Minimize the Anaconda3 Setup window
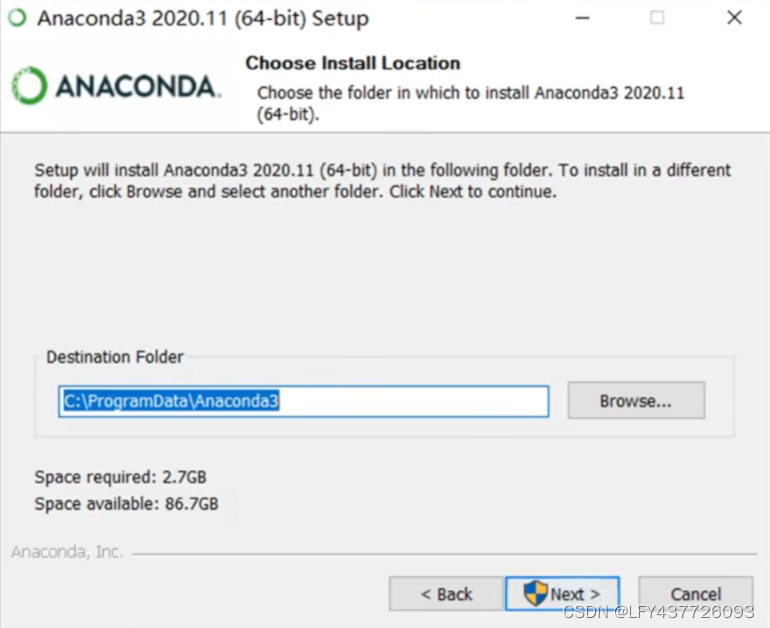Screen dimensions: 770x628 582,18
